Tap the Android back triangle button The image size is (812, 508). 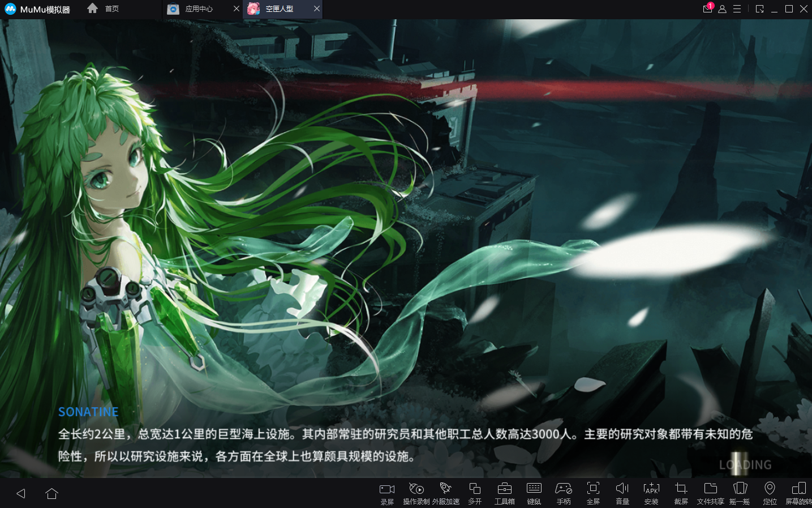21,493
